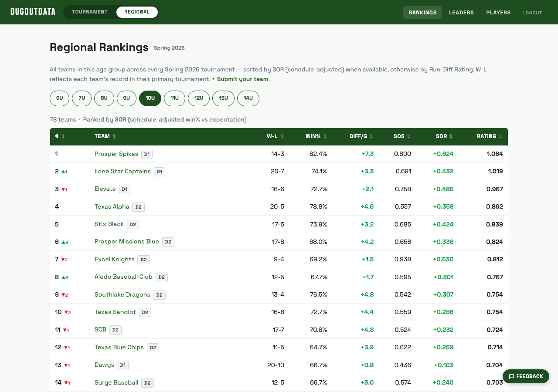Screen dimensions: 558x392
Task: Click the DIFF/G sort icon
Action: point(371,136)
